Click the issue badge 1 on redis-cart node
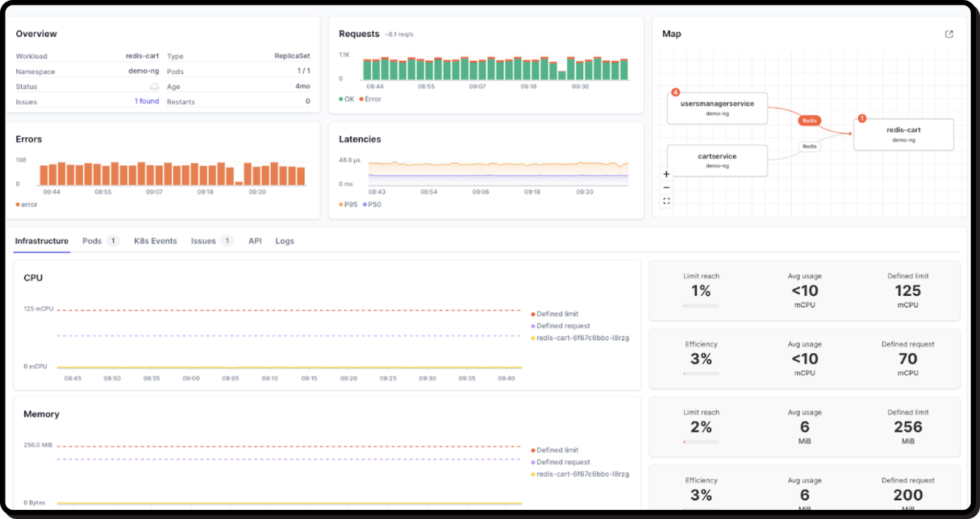 [x=862, y=119]
